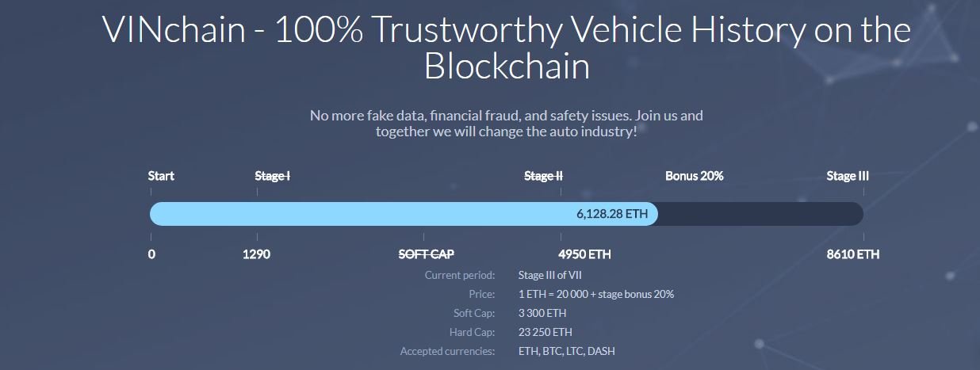Image resolution: width=980 pixels, height=370 pixels.
Task: Click the 'No more fake data' tagline paragraph
Action: click(506, 123)
